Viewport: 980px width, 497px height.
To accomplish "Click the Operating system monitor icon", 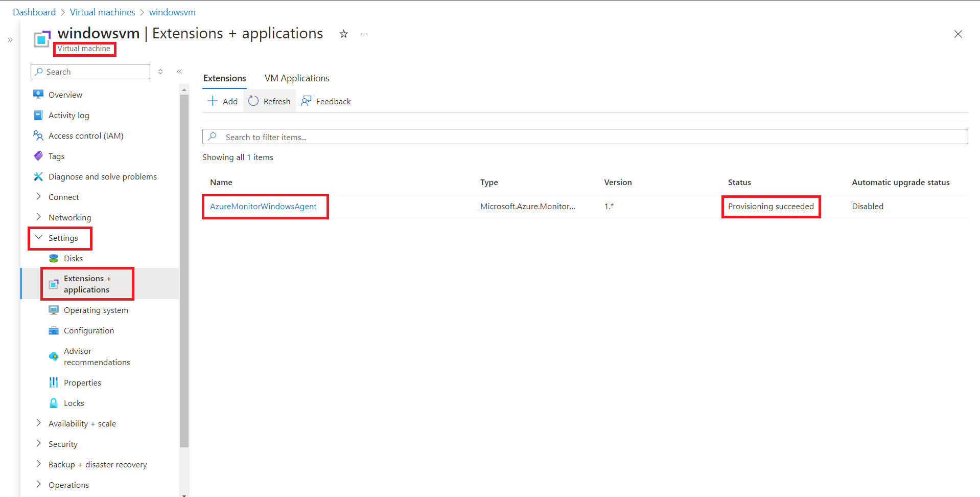I will 54,310.
